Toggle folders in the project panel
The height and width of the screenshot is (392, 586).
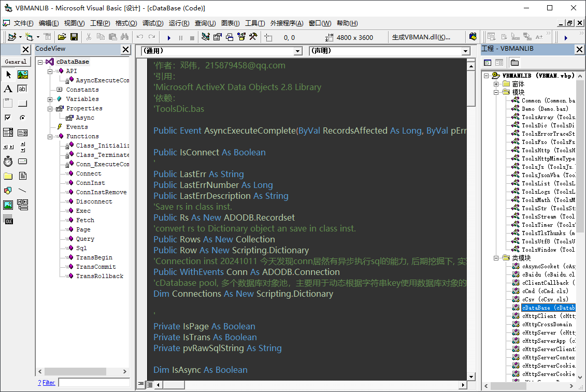(514, 63)
